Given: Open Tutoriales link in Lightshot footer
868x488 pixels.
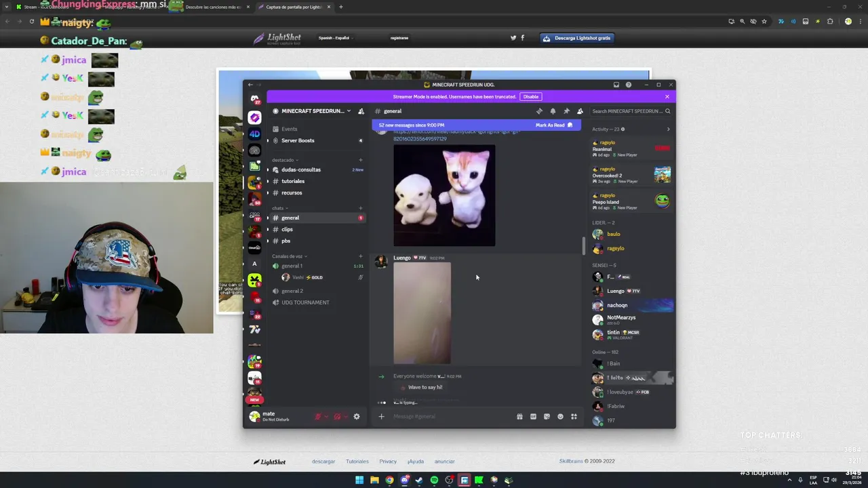Looking at the screenshot, I should click(x=357, y=462).
